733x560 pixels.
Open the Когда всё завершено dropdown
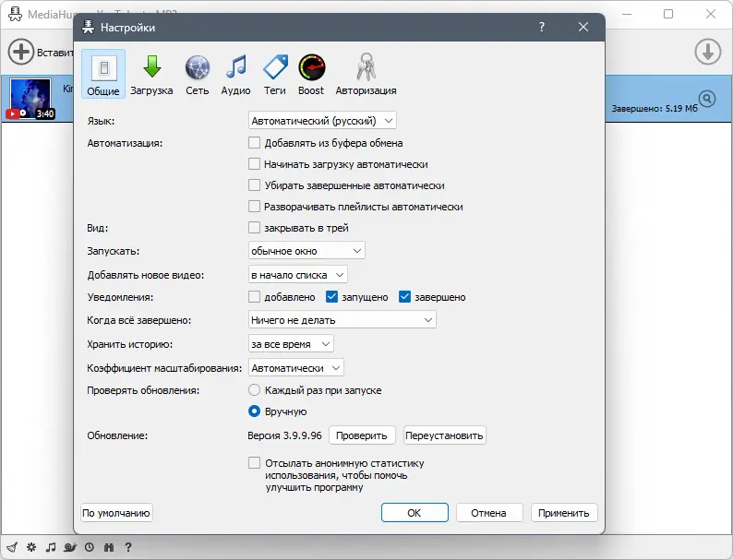click(342, 320)
